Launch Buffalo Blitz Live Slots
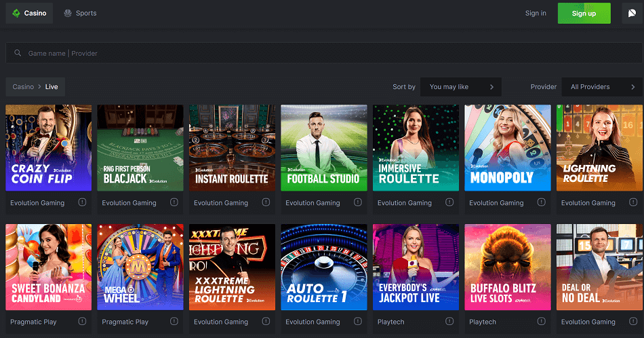The width and height of the screenshot is (644, 338). 508,267
